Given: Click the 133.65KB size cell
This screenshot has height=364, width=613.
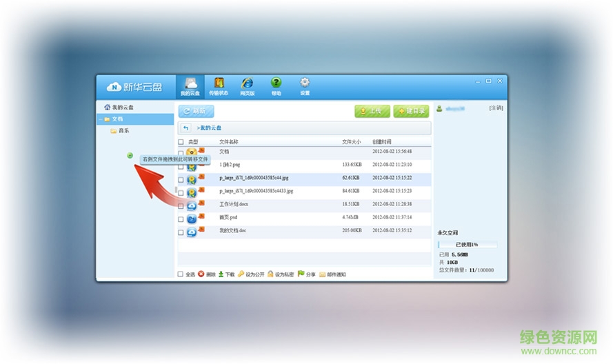Looking at the screenshot, I should pos(352,165).
